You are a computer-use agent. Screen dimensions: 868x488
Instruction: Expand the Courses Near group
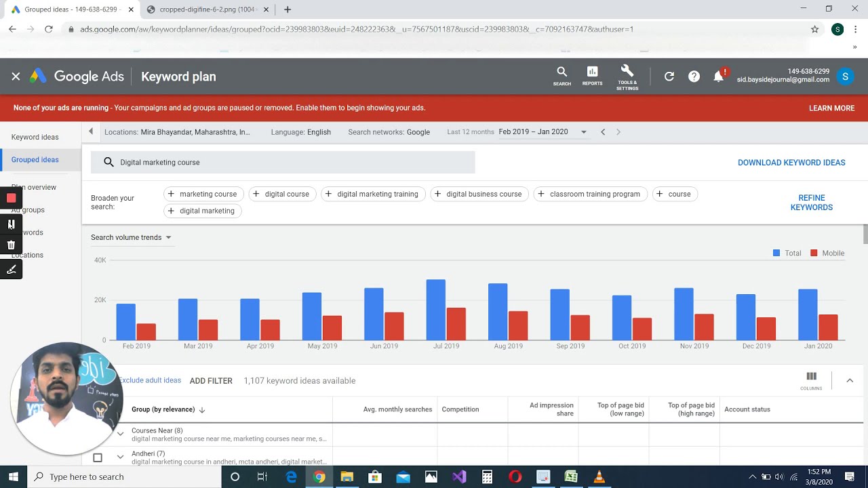120,434
